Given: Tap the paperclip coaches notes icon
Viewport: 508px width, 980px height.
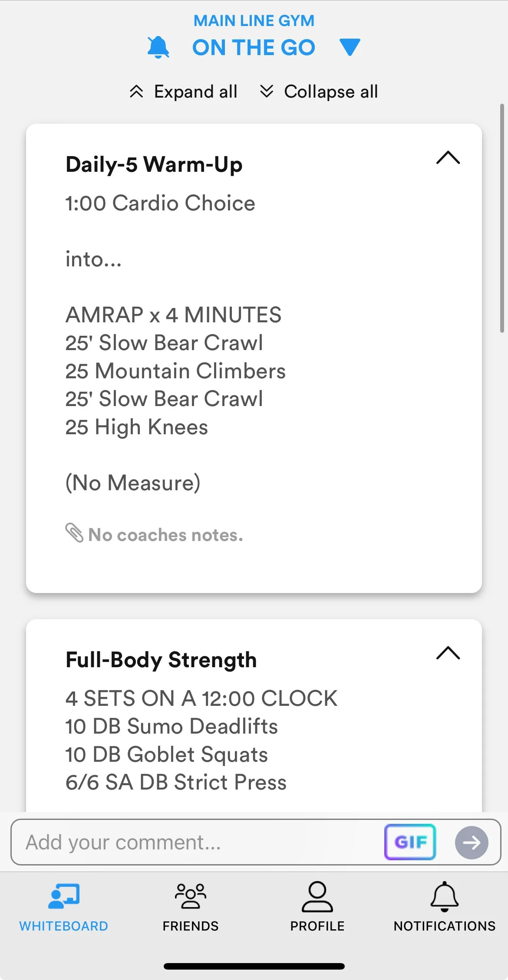Looking at the screenshot, I should [x=74, y=533].
